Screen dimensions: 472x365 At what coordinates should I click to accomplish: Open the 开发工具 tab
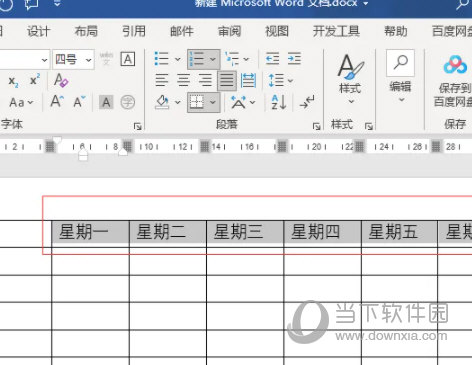pos(336,31)
